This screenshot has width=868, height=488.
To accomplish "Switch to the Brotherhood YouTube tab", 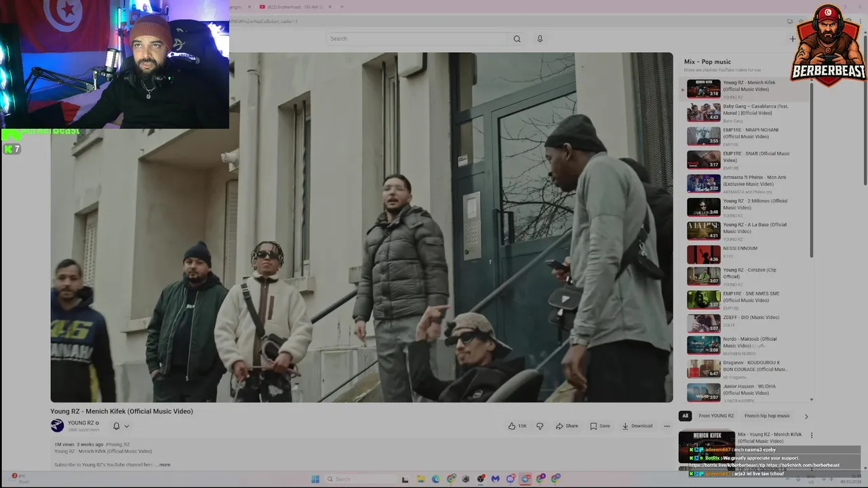I will (x=296, y=7).
